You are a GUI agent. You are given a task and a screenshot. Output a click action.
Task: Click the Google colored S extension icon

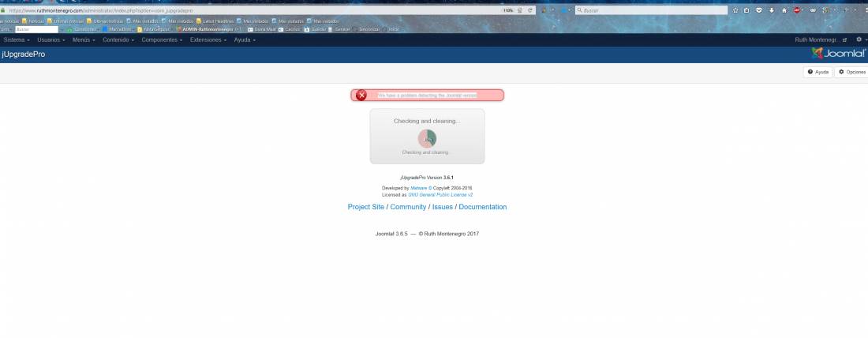coord(825,10)
